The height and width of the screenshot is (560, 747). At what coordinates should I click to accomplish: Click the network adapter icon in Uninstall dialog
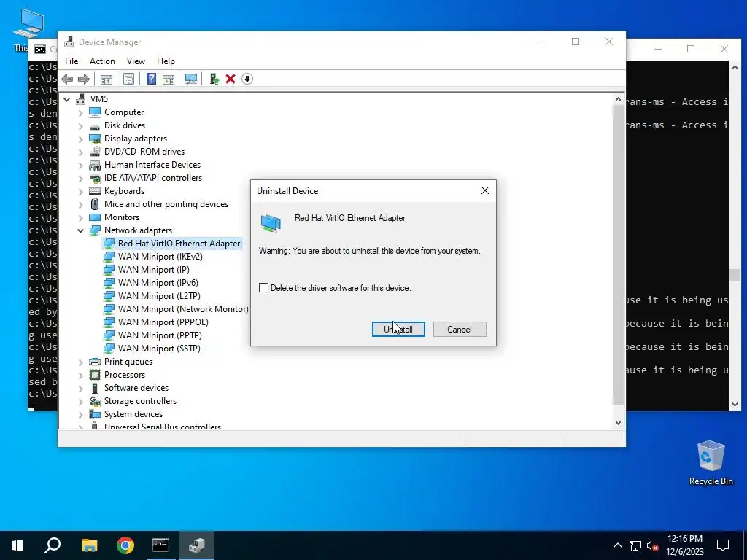tap(271, 223)
